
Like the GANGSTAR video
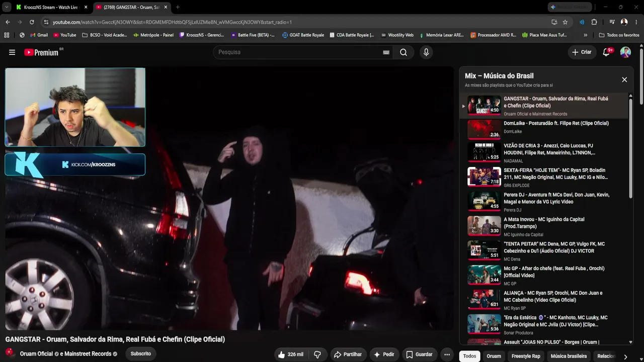(290, 354)
